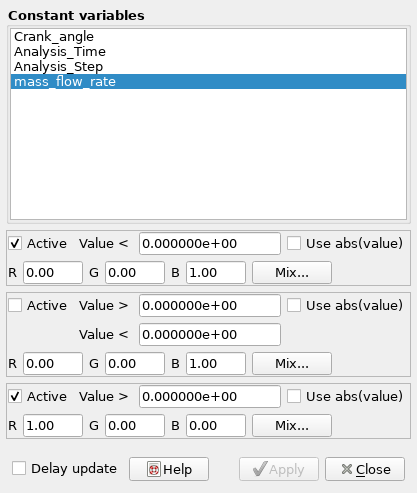
Task: Click the Close button with X icon
Action: tap(365, 469)
